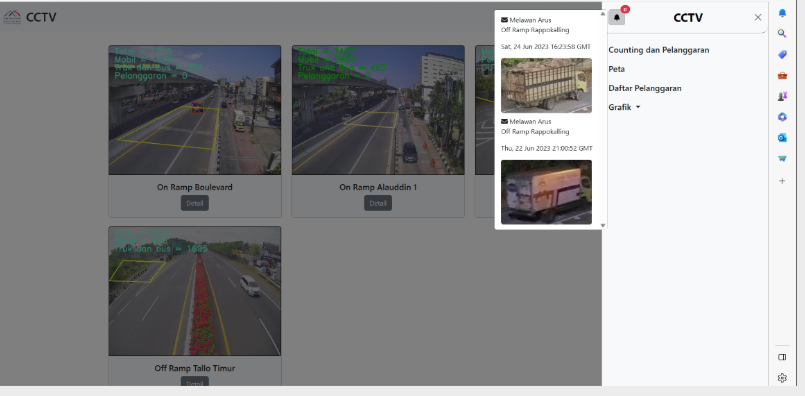The image size is (805, 396).
Task: Open Counting dan Pelanggaran menu item
Action: pyautogui.click(x=659, y=50)
